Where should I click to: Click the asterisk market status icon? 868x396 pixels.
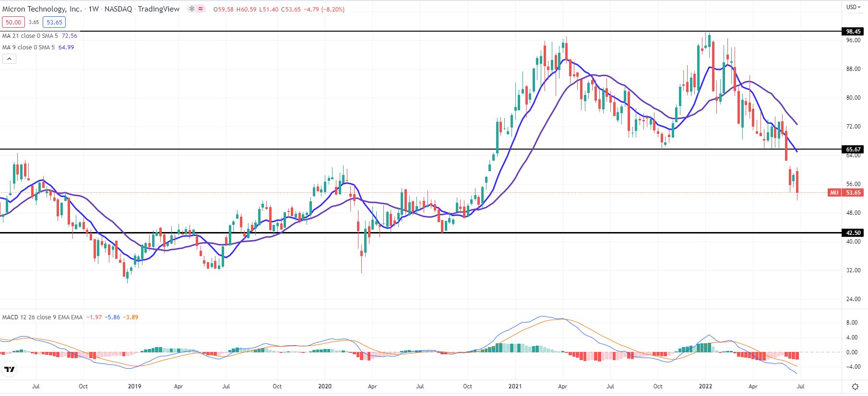coord(192,9)
